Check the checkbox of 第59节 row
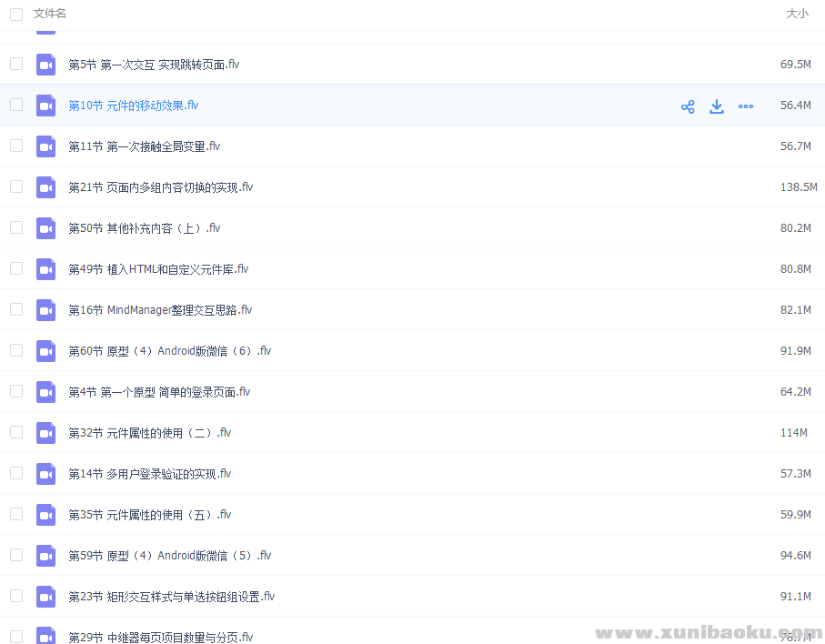Viewport: 825px width, 644px height. 15,555
